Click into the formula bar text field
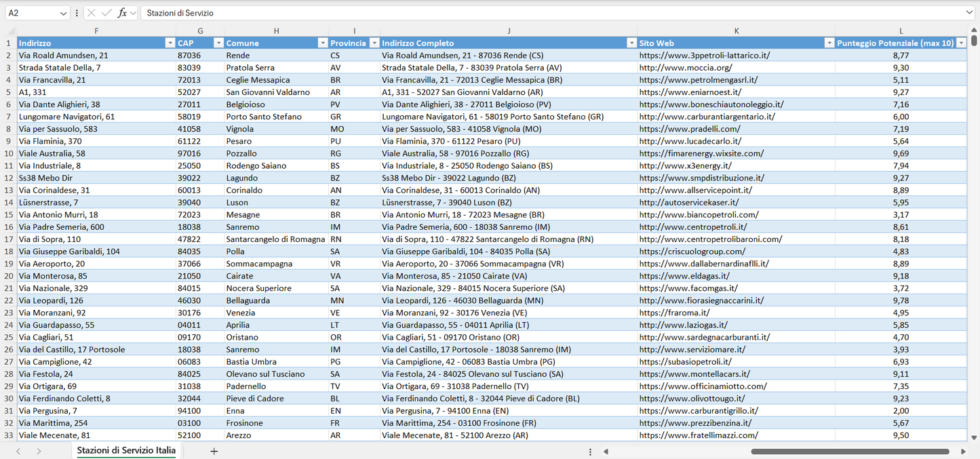Screen dimensions: 980x459 coord(543,13)
